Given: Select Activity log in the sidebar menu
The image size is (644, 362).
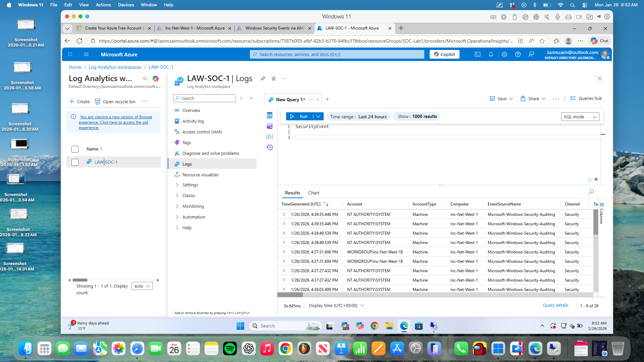Looking at the screenshot, I should pyautogui.click(x=193, y=121).
